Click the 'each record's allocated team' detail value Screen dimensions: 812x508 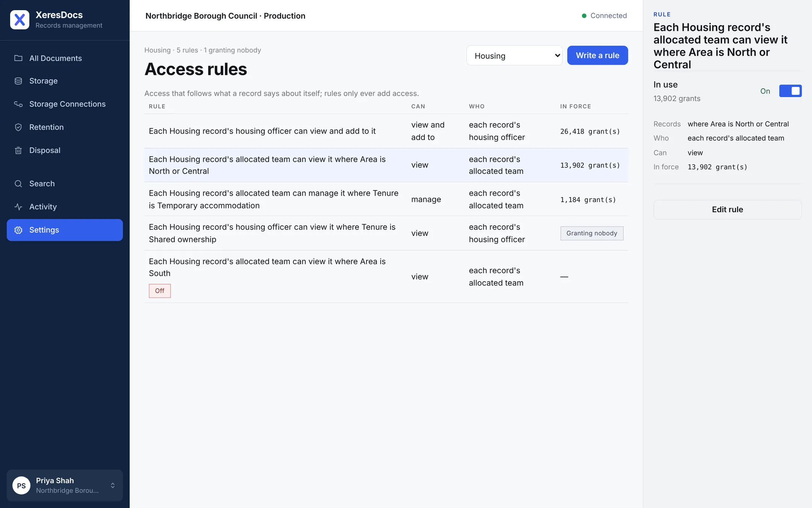pos(736,138)
